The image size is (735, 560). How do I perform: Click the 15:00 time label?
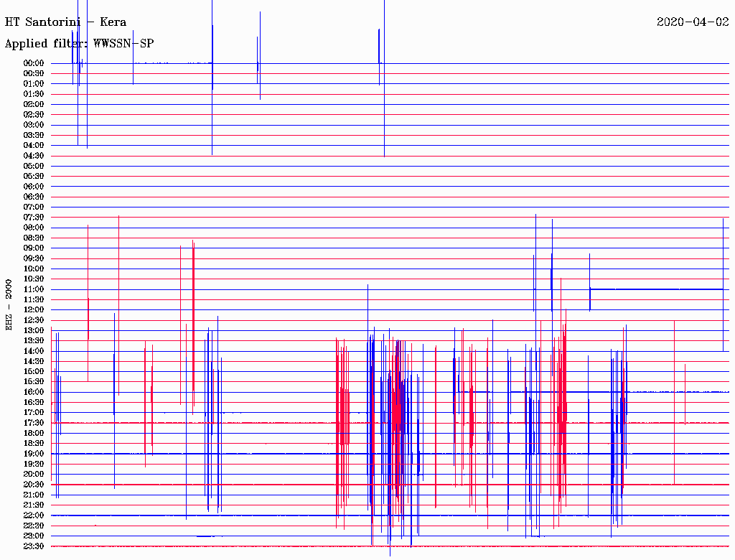click(34, 371)
